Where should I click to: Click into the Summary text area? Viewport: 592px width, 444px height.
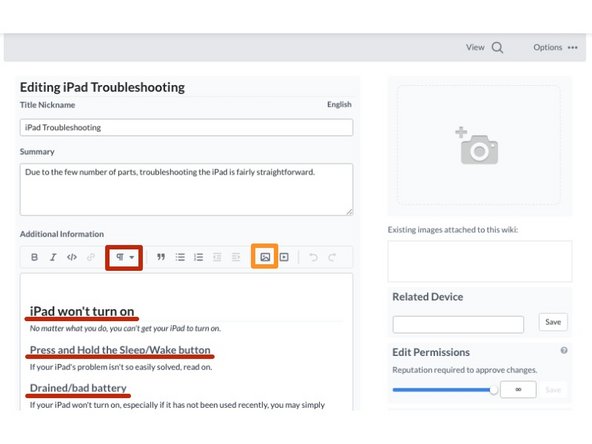coord(187,190)
